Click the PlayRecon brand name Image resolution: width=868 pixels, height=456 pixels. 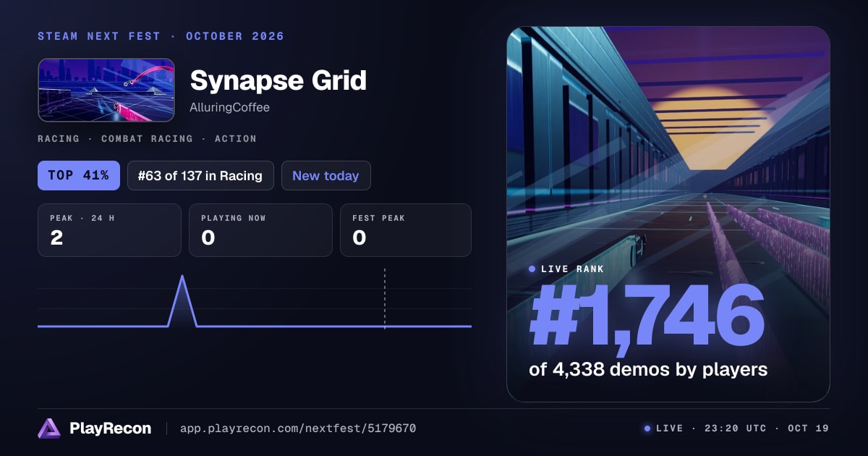(110, 428)
